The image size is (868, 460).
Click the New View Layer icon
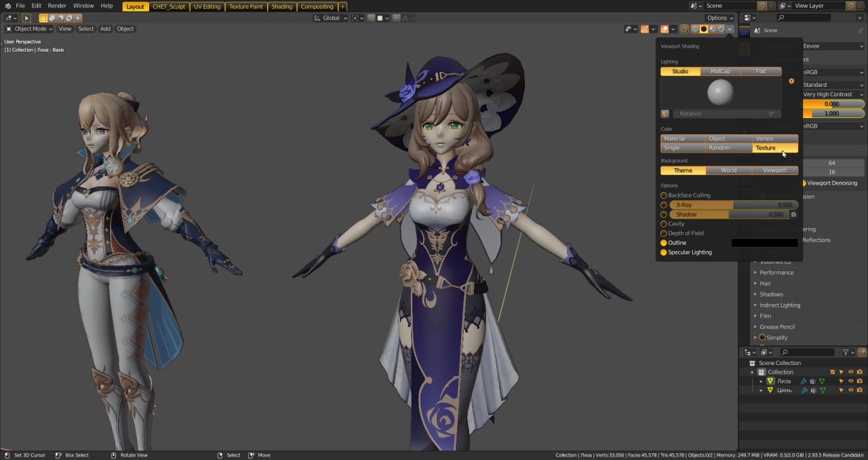pyautogui.click(x=851, y=5)
